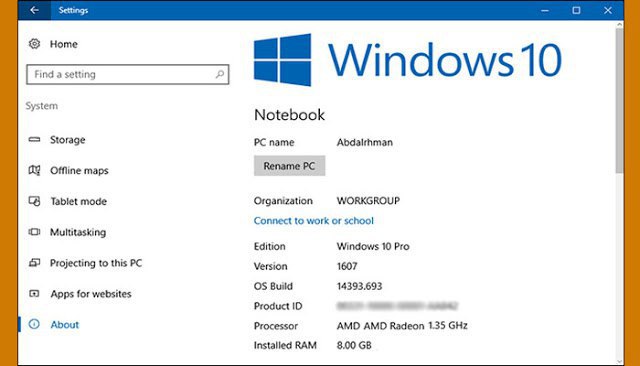640x366 pixels.
Task: Click the Organization label
Action: tap(283, 201)
